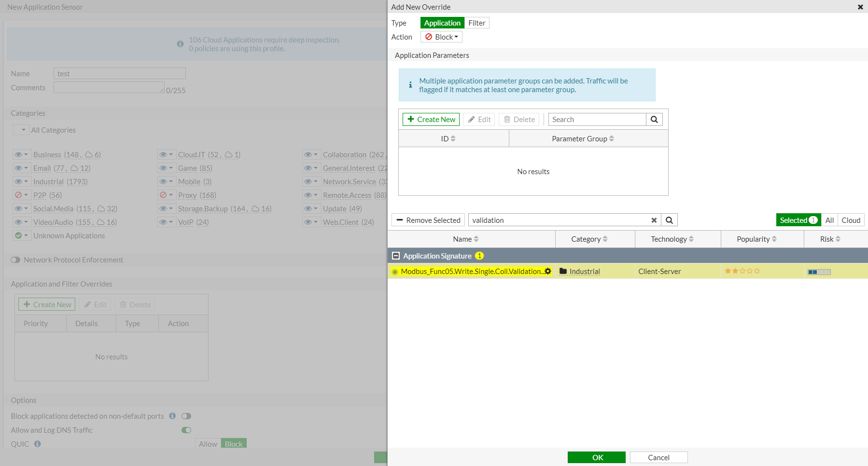868x466 pixels.
Task: Switch to the Cloud signatures tab
Action: [x=851, y=220]
